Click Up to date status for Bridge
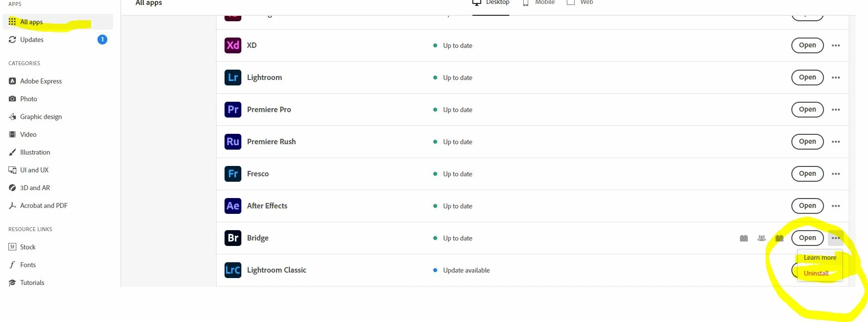This screenshot has width=868, height=322. coord(457,238)
